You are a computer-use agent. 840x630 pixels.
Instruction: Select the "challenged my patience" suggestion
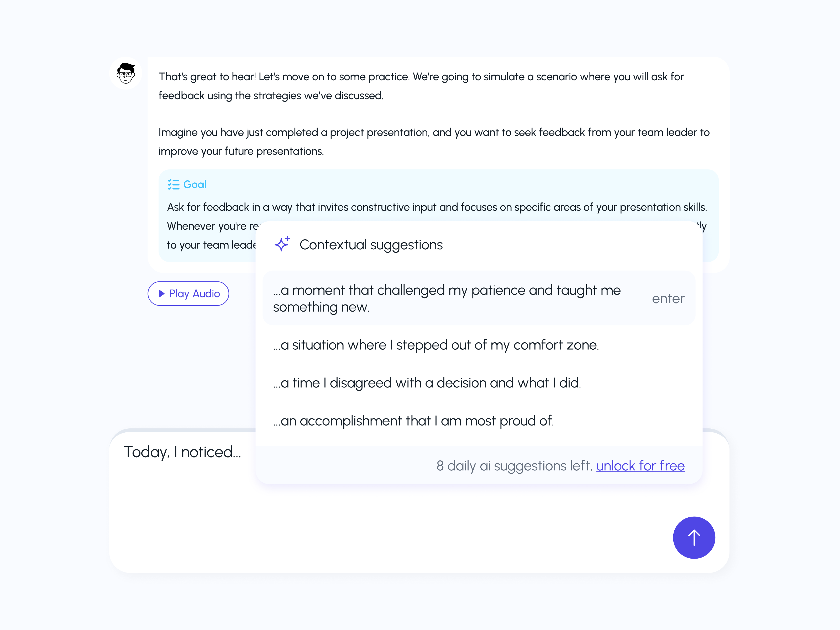pyautogui.click(x=447, y=298)
